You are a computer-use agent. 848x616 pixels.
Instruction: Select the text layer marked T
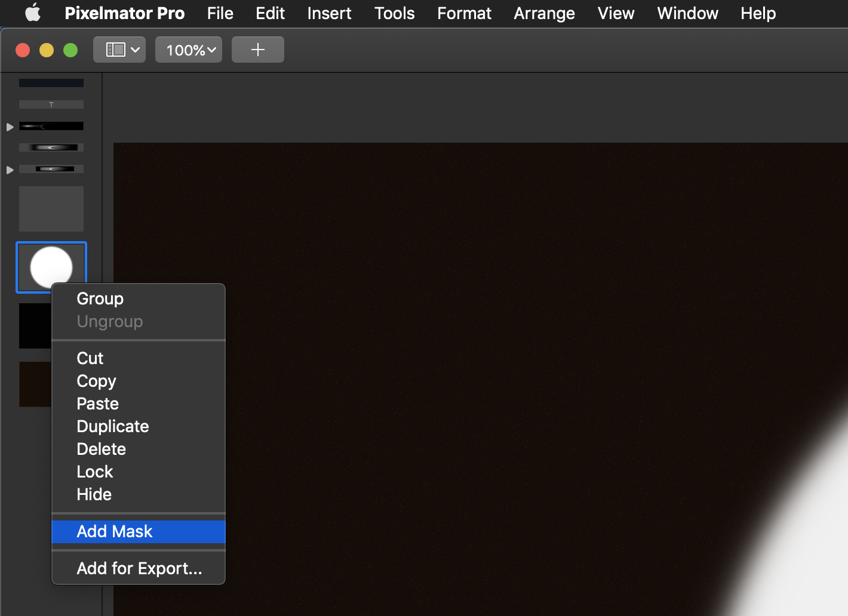(x=51, y=104)
